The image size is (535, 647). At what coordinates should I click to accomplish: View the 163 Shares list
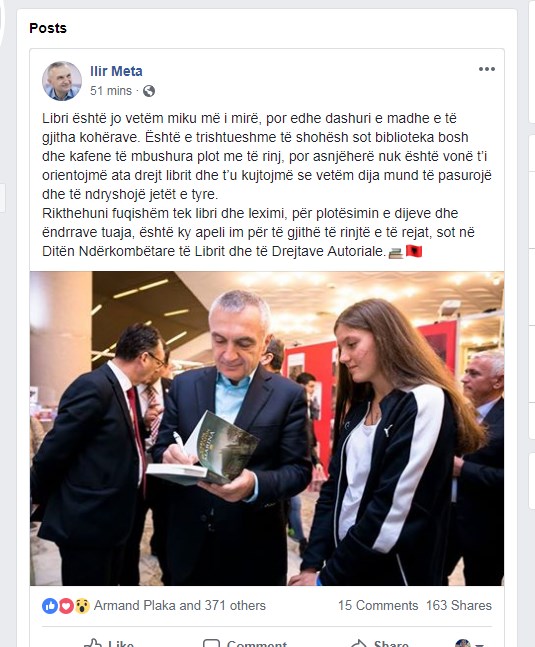(459, 605)
